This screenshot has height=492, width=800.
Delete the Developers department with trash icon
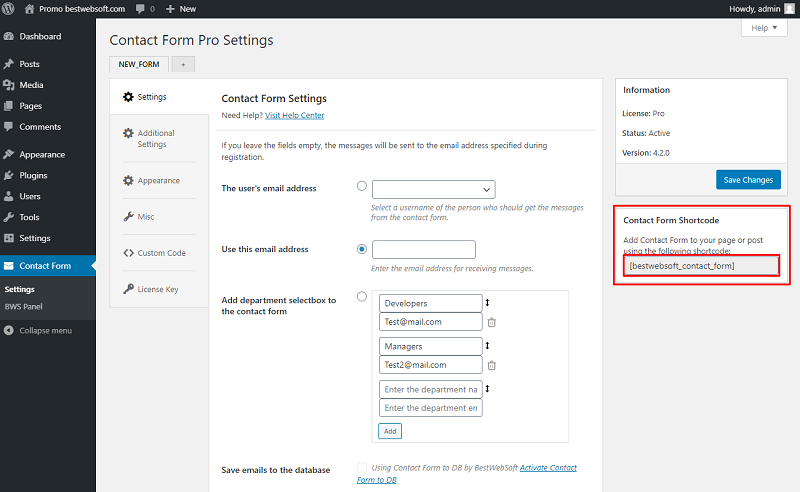point(491,322)
